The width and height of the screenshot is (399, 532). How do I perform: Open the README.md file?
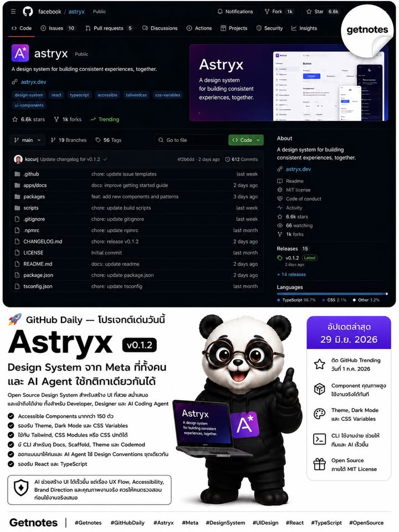pyautogui.click(x=38, y=264)
